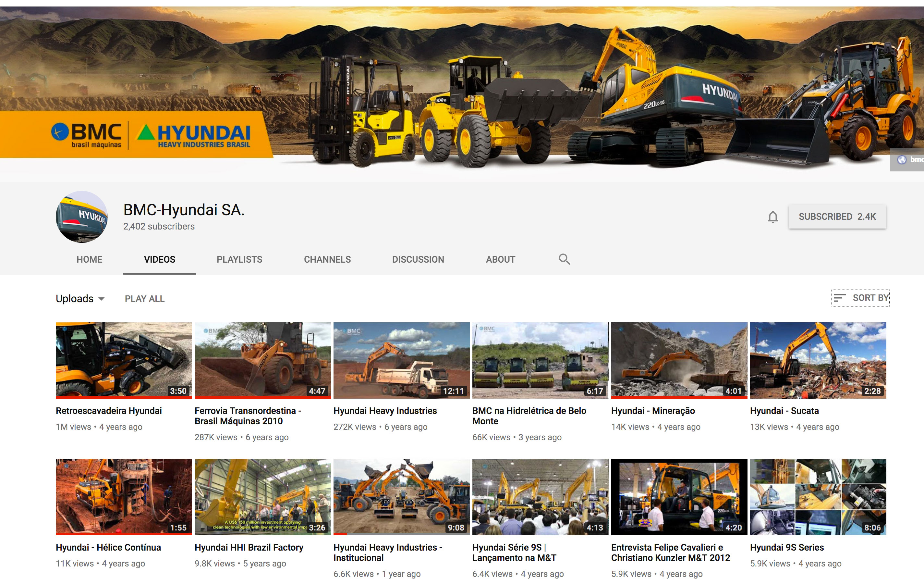The image size is (924, 585).
Task: Click Play All button
Action: 145,299
